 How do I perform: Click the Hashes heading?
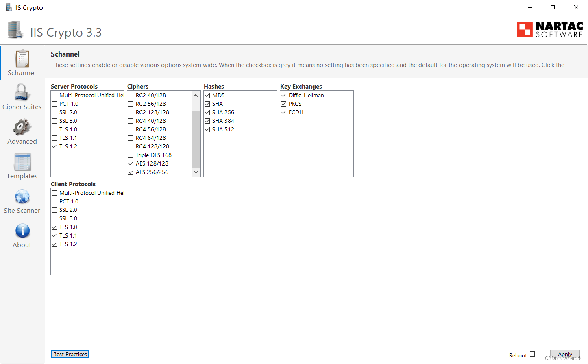tap(214, 86)
